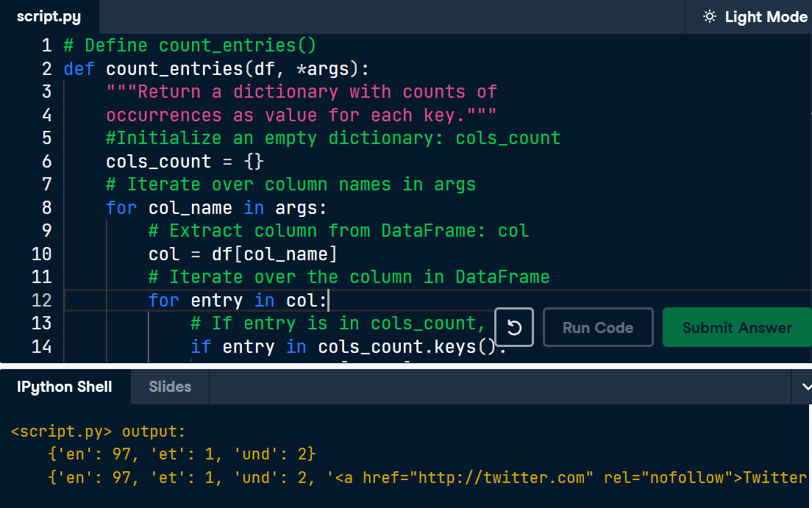
Task: Click the 'cols_count = {}' code line
Action: (x=185, y=162)
